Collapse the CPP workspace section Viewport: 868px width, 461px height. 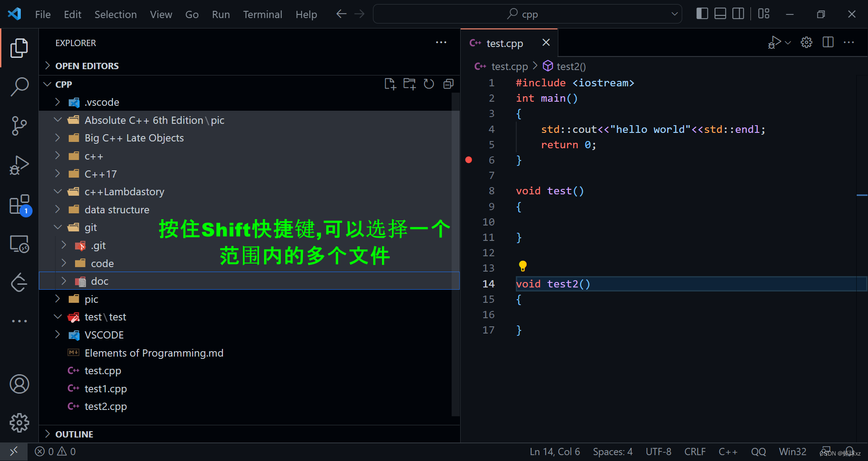pyautogui.click(x=64, y=85)
